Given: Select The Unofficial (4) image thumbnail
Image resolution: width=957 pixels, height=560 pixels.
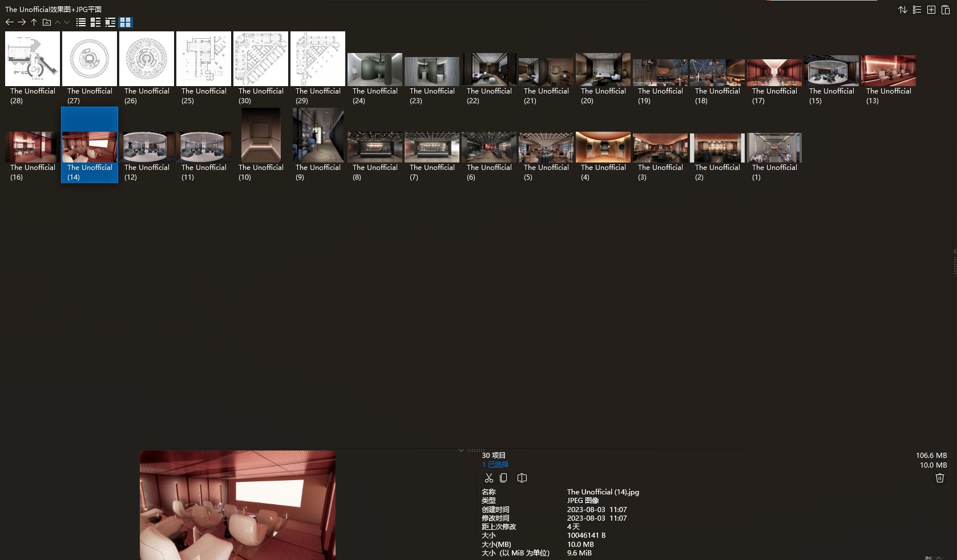Looking at the screenshot, I should (603, 147).
